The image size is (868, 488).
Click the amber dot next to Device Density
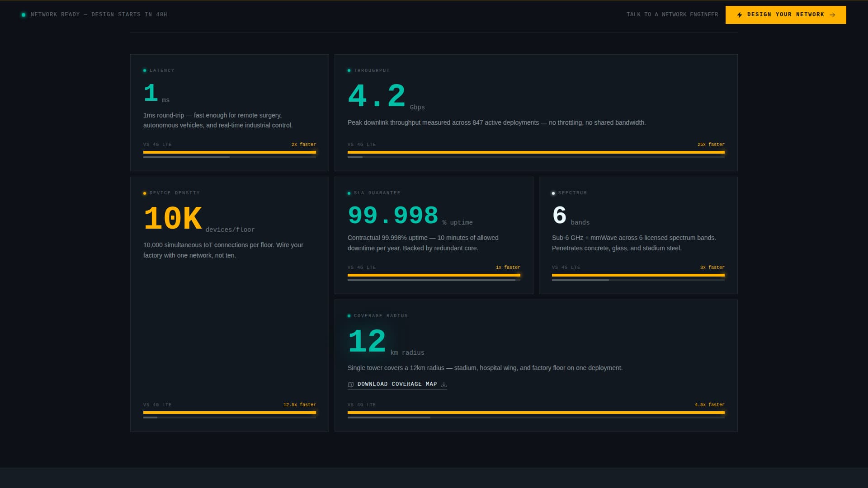click(x=145, y=193)
